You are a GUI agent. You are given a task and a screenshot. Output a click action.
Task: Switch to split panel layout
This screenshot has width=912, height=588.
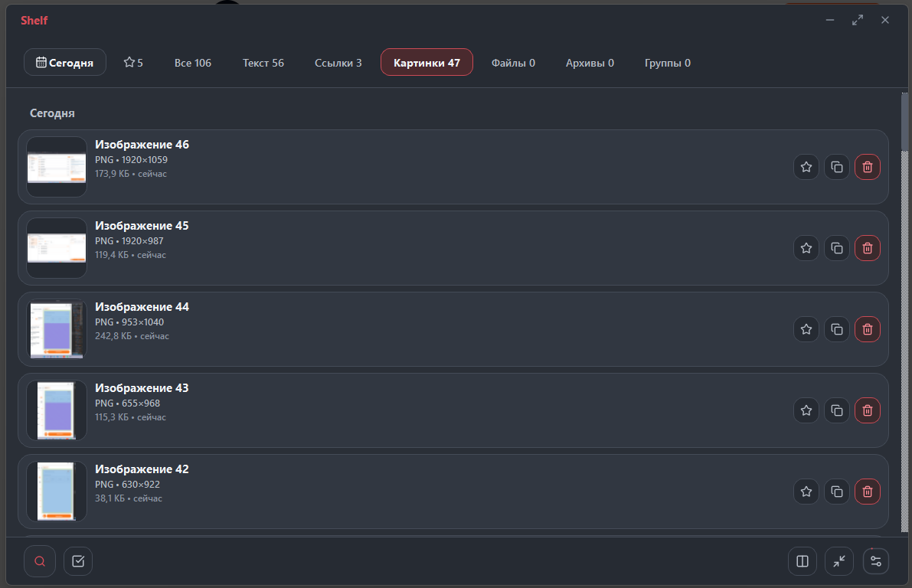point(802,561)
